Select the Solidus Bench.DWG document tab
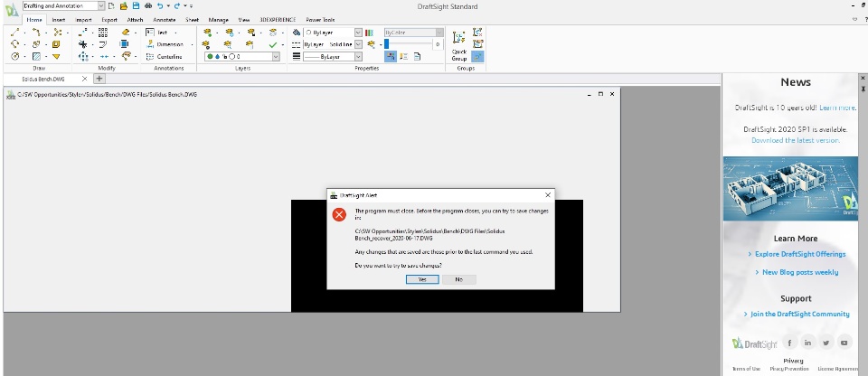868x376 pixels. pos(43,80)
